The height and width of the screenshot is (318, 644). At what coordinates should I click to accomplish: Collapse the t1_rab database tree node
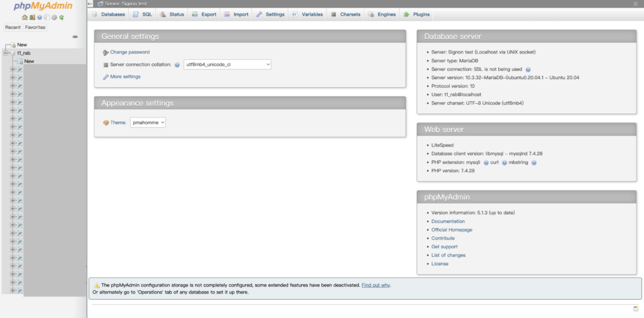click(6, 53)
